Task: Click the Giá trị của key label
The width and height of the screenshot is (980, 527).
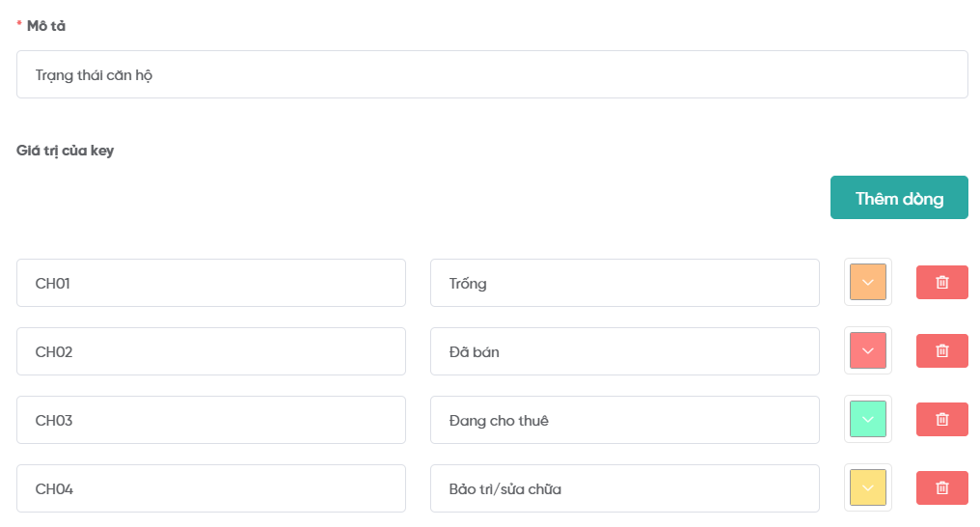Action: tap(65, 151)
